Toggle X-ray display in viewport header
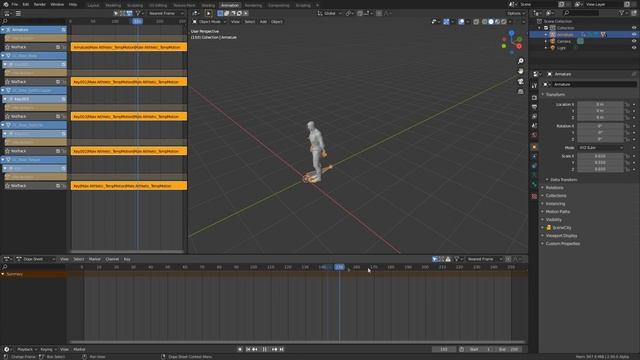The height and width of the screenshot is (360, 640). click(x=476, y=22)
